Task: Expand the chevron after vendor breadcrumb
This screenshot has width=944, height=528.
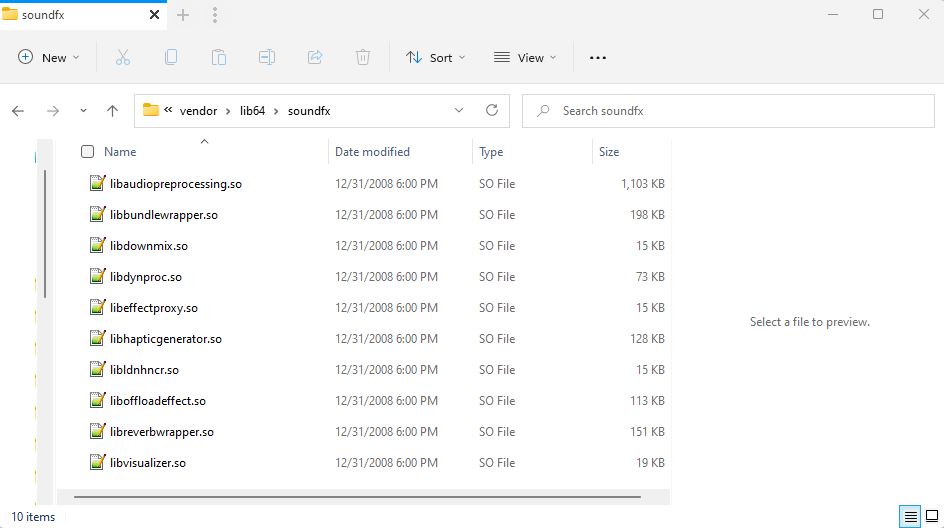Action: coord(228,111)
